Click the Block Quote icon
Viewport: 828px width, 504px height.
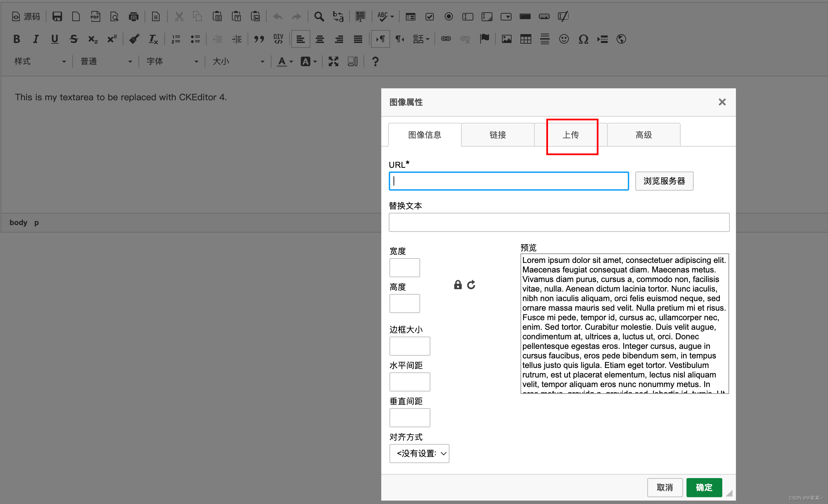coord(259,39)
